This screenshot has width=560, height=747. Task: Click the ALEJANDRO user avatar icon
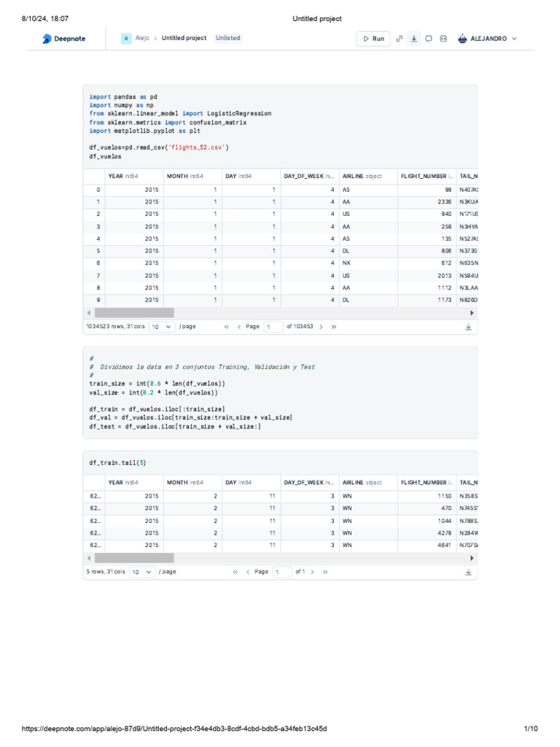point(462,39)
